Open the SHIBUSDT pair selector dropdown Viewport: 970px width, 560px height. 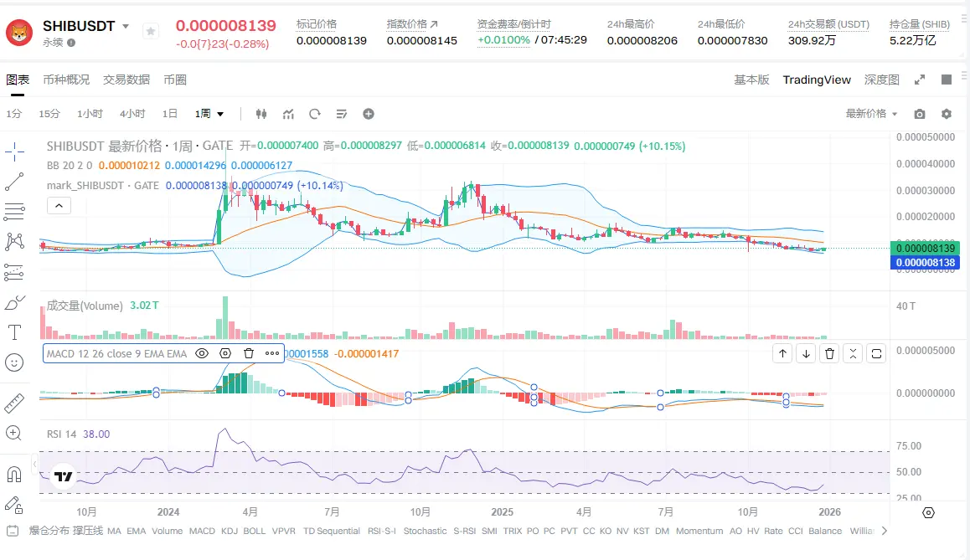(x=126, y=27)
